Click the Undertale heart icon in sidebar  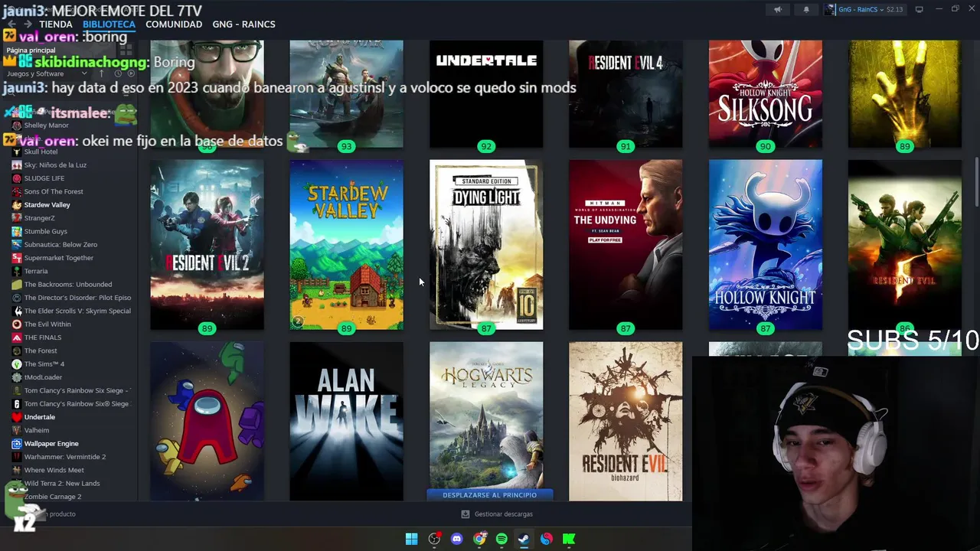click(x=17, y=417)
